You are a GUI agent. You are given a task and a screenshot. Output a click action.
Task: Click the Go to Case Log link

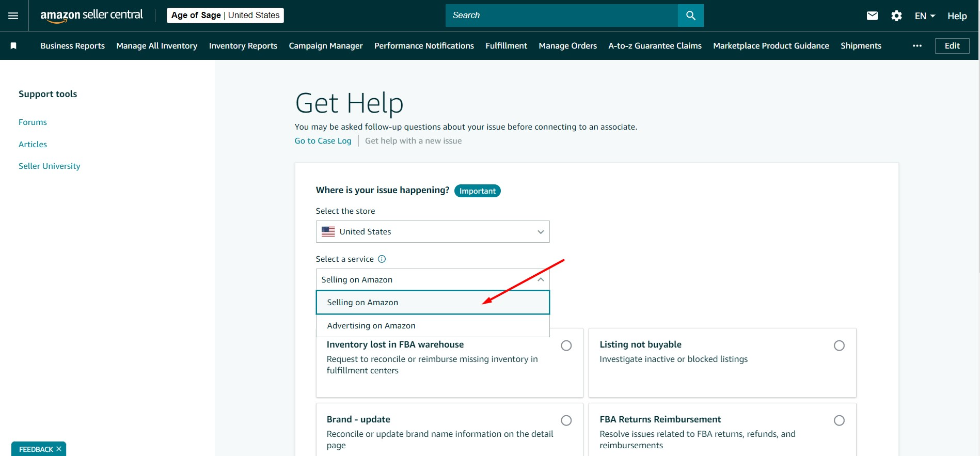click(x=323, y=141)
